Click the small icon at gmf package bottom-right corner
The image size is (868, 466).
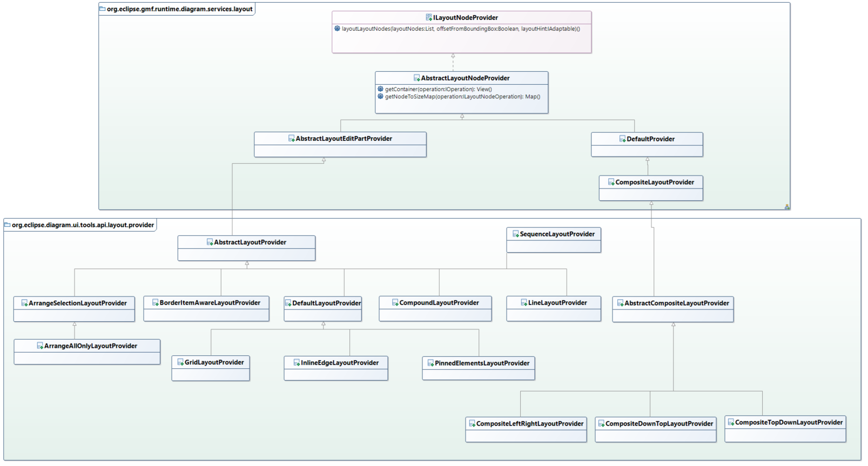click(786, 206)
